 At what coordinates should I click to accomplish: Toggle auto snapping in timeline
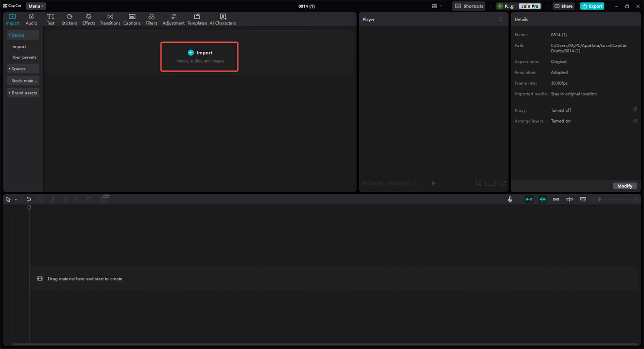pos(542,199)
